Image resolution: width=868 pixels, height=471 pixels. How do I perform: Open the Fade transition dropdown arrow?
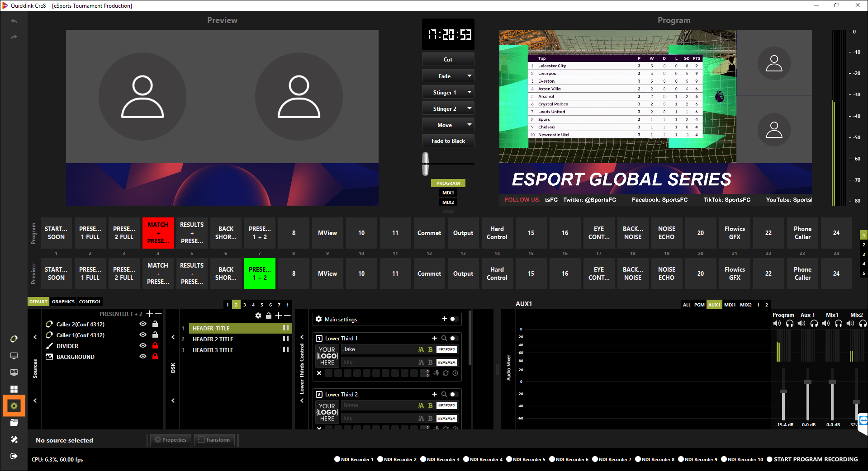click(469, 76)
